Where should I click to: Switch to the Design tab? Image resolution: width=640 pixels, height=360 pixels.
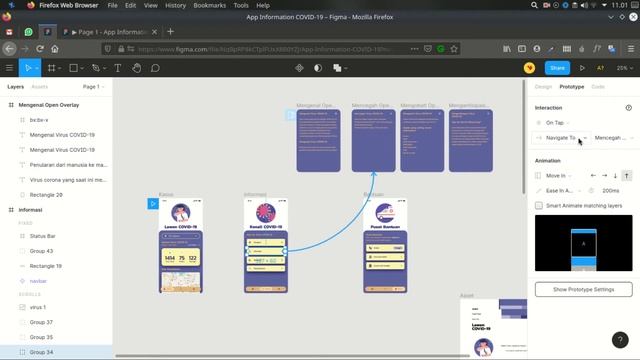tap(543, 87)
